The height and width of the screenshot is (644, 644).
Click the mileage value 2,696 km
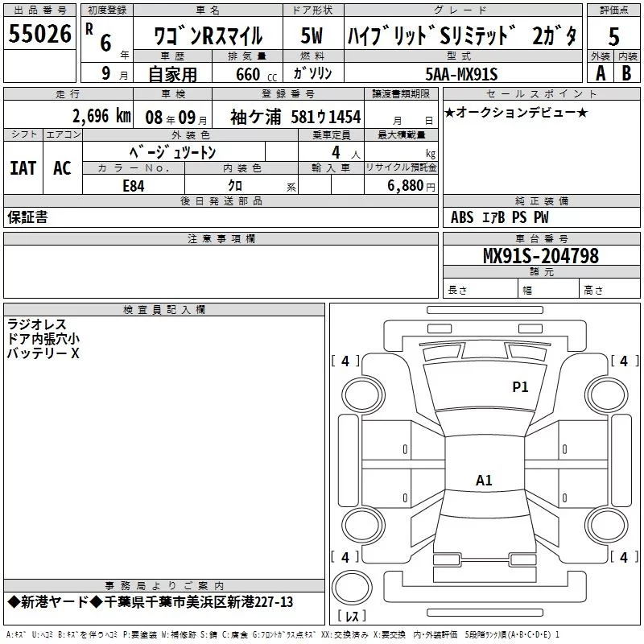[101, 116]
